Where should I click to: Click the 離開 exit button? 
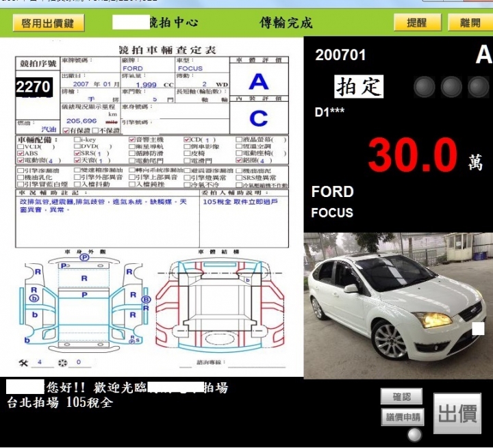tap(470, 23)
